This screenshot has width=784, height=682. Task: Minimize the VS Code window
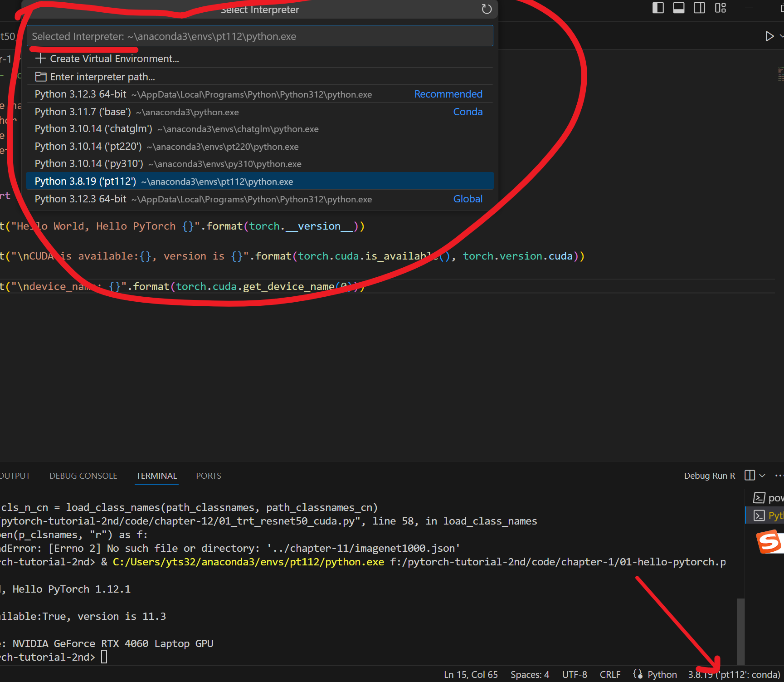click(749, 8)
